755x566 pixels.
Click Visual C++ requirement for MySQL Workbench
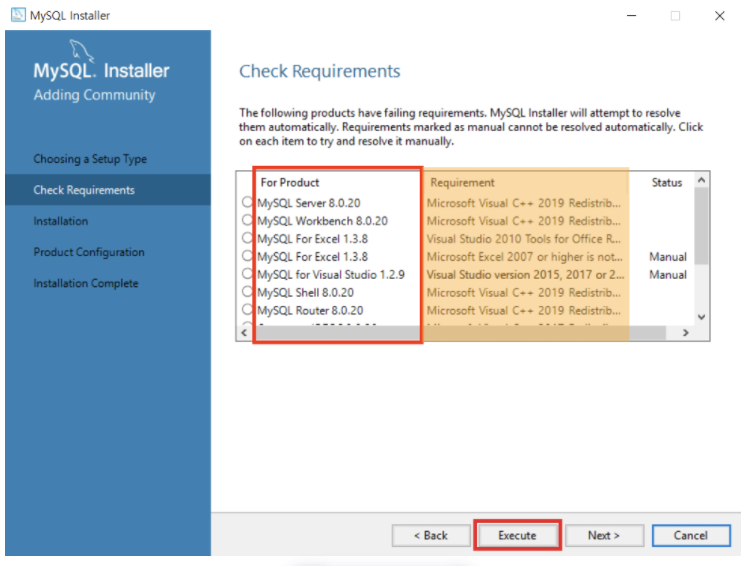tap(524, 221)
